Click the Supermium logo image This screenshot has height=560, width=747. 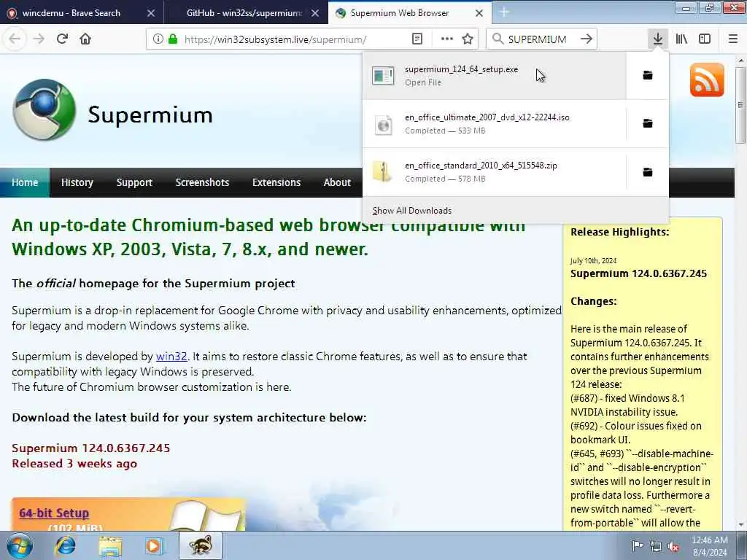[x=44, y=110]
